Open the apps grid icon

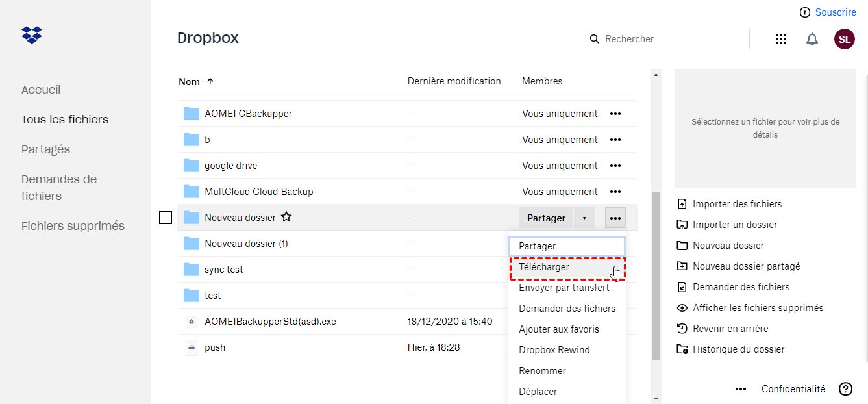click(781, 39)
